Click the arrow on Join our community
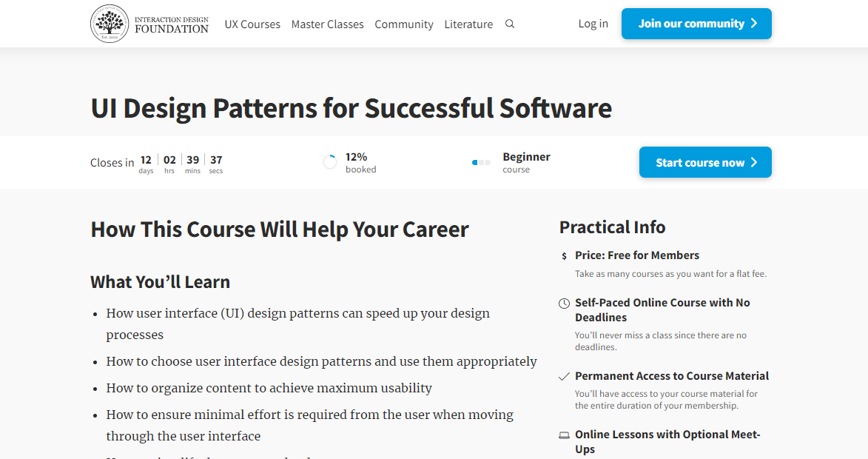The image size is (868, 459). click(x=754, y=24)
